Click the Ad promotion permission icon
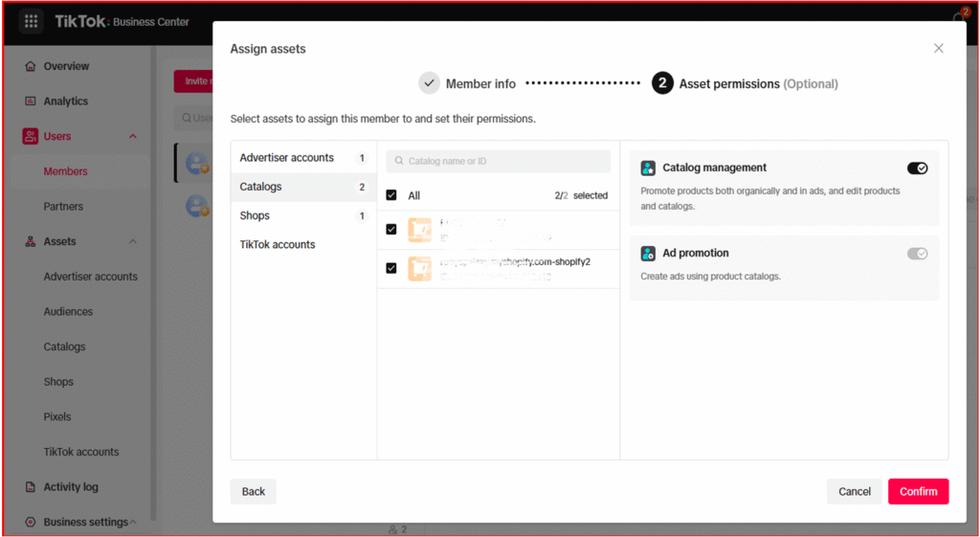980x537 pixels. click(x=648, y=254)
